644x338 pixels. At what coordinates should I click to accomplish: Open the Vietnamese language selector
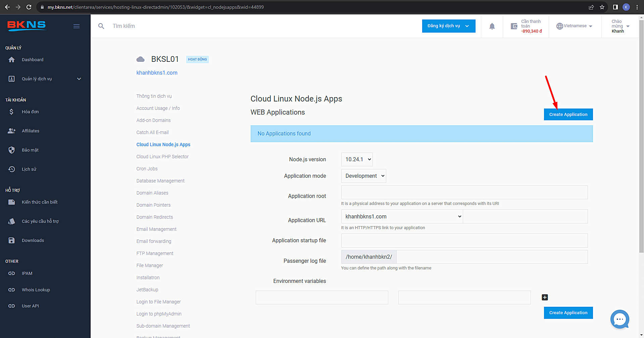tap(574, 26)
